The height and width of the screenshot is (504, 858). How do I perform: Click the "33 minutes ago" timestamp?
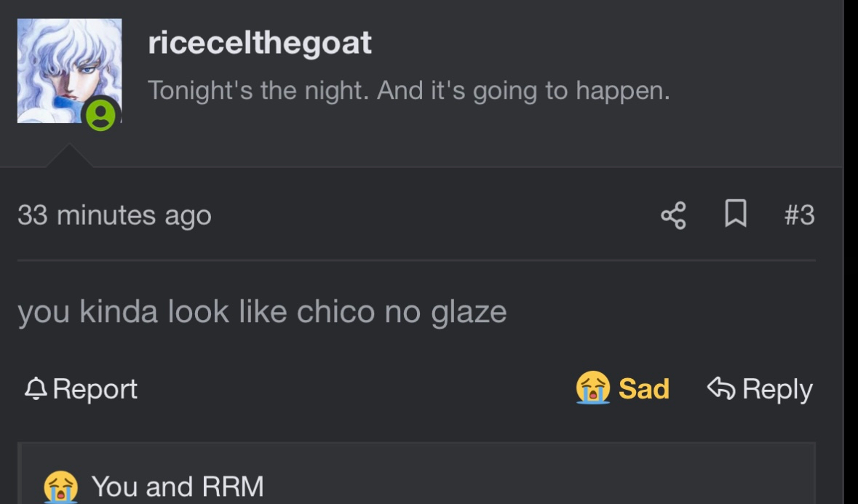point(114,215)
